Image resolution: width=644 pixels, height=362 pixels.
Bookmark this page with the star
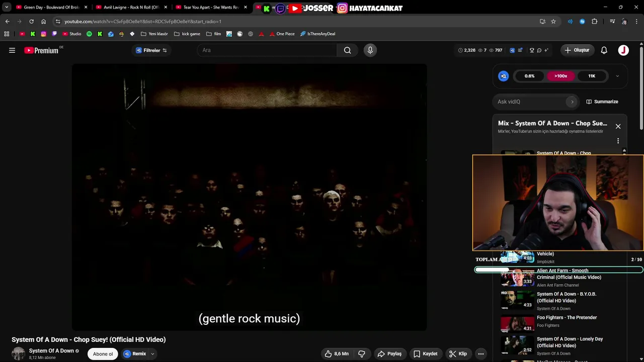[553, 22]
